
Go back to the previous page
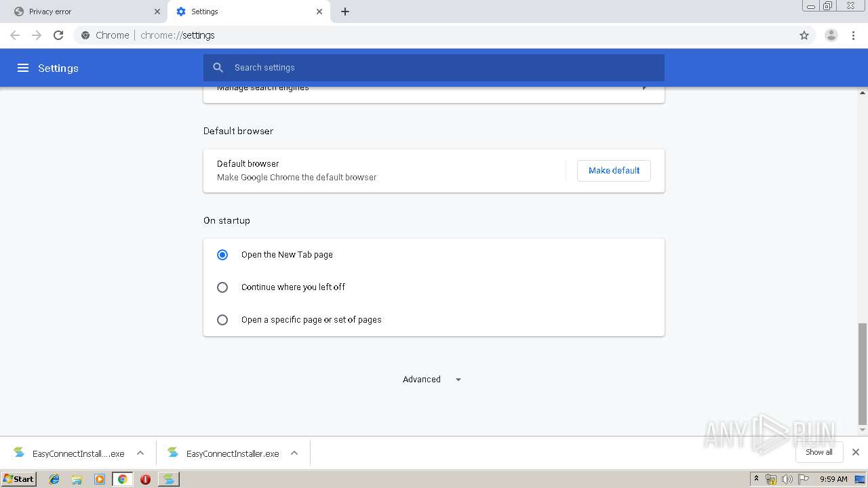pos(15,35)
